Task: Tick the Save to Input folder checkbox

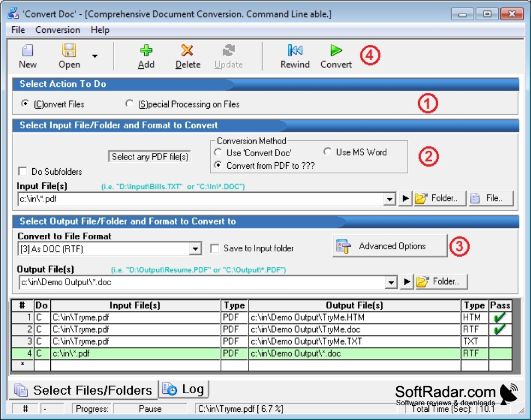Action: (x=214, y=249)
